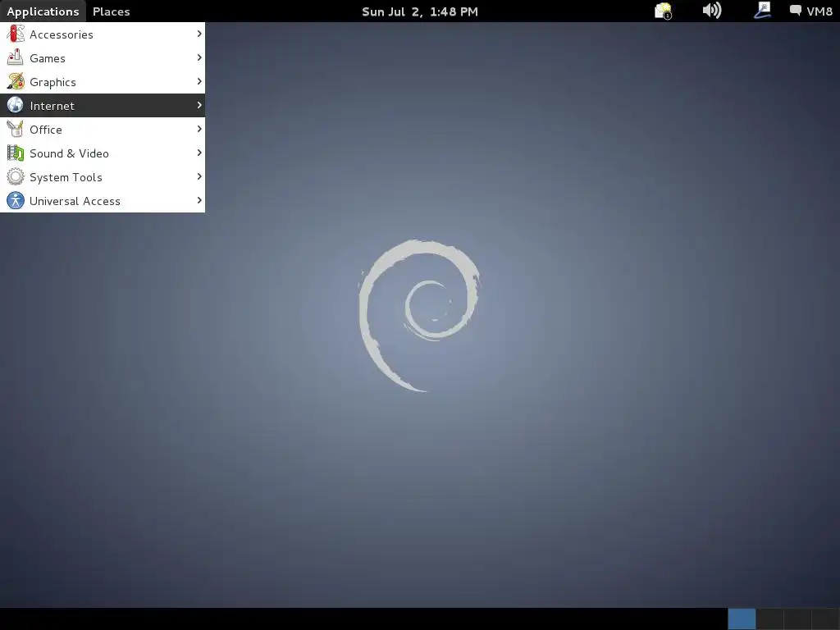Screen dimensions: 840x630
Task: Expand the Office submenu arrow
Action: click(199, 129)
